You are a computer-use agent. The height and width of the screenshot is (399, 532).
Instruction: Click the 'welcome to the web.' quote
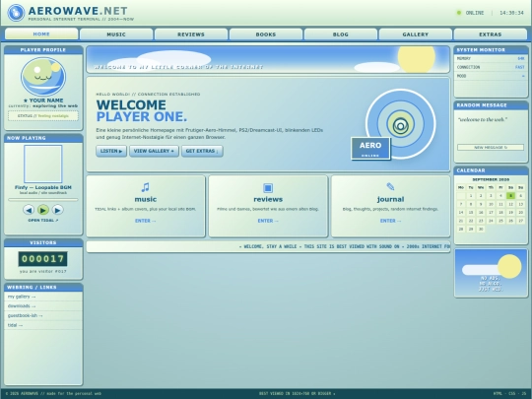[482, 119]
